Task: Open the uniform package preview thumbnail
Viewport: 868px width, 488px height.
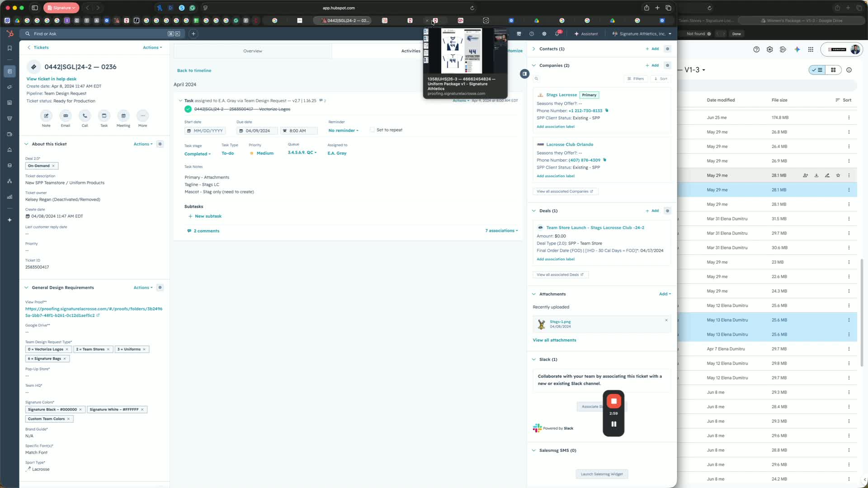Action: [465, 51]
